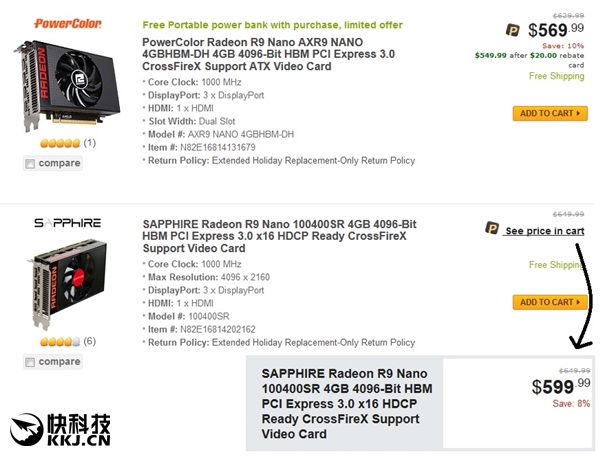Viewport: 600px width, 456px height.
Task: Click the price badge icon beside $569.99
Action: 512,30
